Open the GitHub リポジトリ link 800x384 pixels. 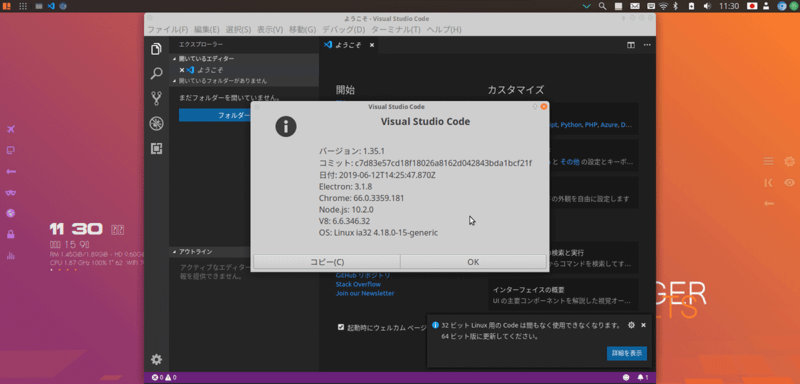click(x=363, y=275)
